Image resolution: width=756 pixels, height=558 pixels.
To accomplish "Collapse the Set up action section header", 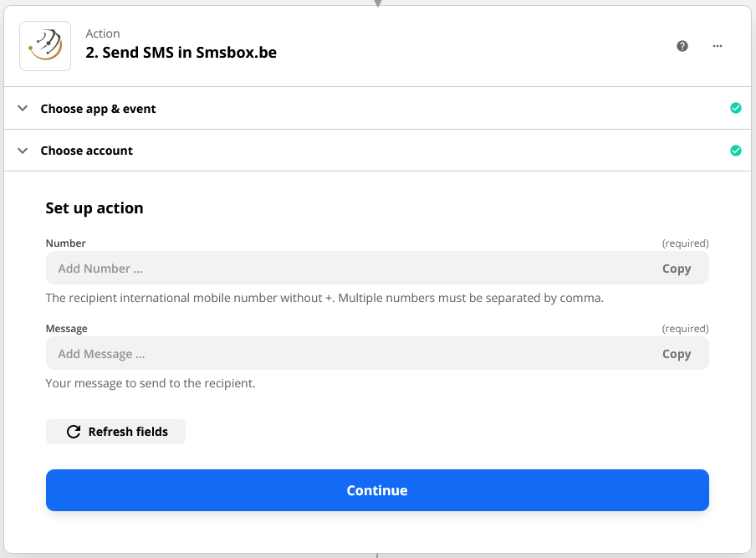I will tap(94, 207).
